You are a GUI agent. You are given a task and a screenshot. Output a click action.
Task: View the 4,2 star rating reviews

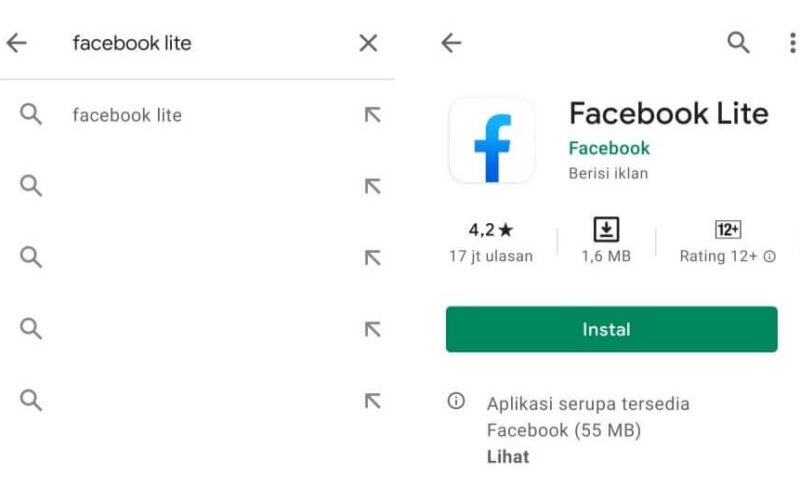click(491, 242)
